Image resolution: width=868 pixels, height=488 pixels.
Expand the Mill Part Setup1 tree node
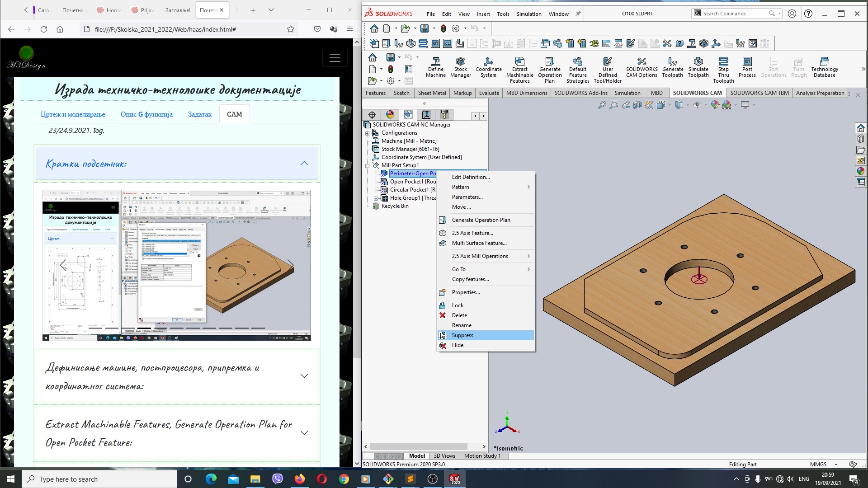tap(368, 165)
